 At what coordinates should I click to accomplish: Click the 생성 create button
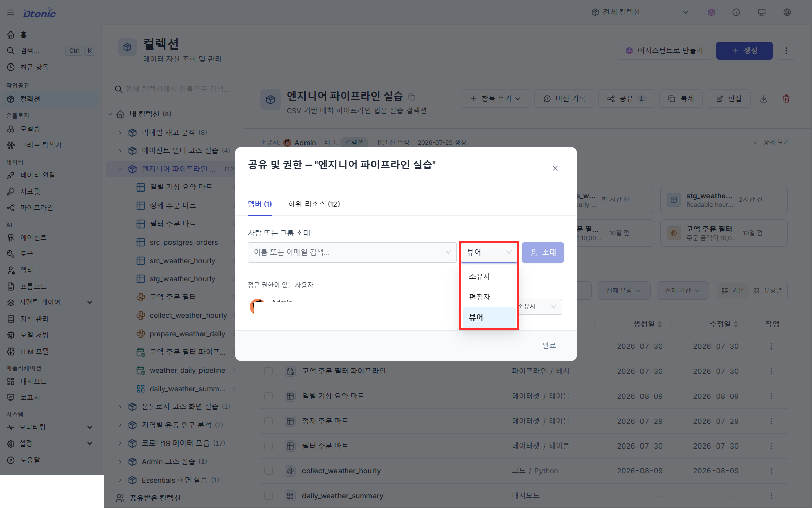coord(745,51)
